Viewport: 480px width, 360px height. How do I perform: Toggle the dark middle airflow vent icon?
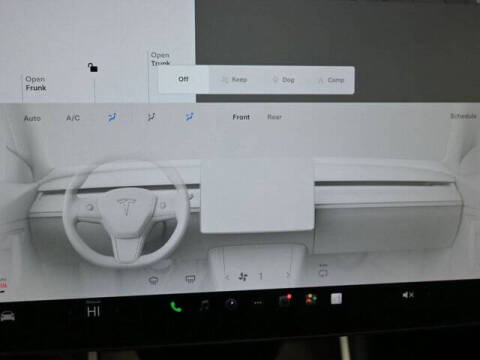(151, 117)
